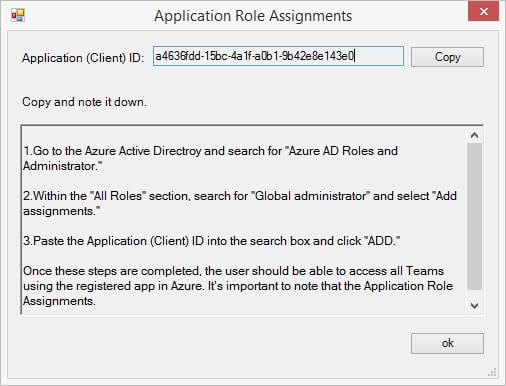
Task: Click the resize grip at window corner
Action: click(x=492, y=372)
